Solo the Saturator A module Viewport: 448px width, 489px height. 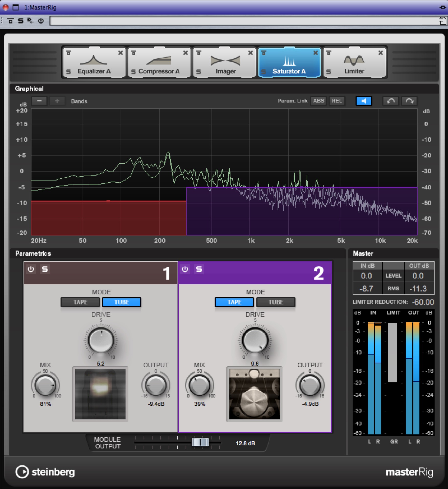click(x=263, y=72)
